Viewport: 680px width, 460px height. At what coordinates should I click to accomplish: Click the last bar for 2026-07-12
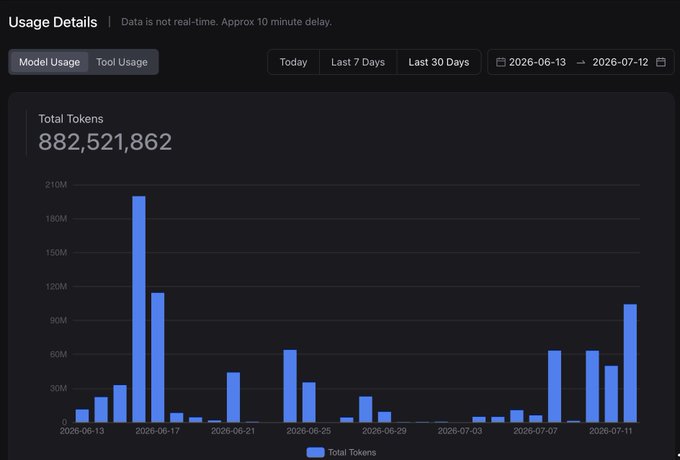pyautogui.click(x=630, y=363)
